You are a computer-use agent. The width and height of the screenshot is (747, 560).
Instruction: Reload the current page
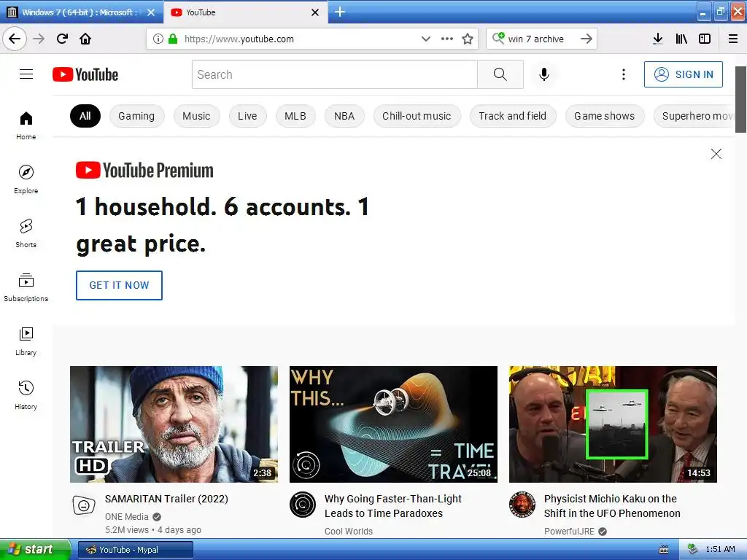[x=62, y=39]
